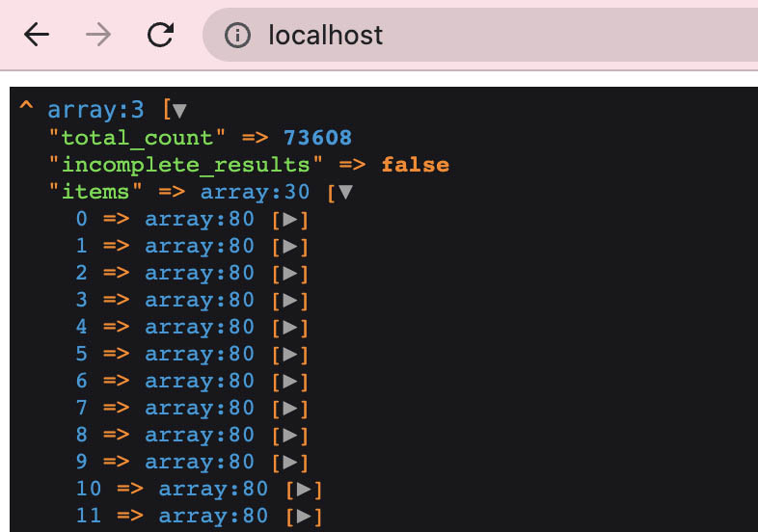Expand item 0 array:80

coord(290,220)
